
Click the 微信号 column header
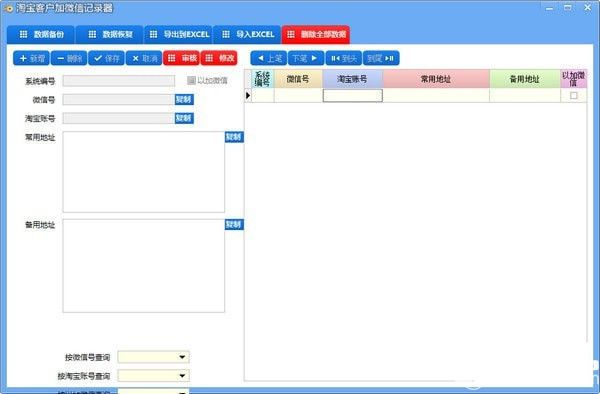pyautogui.click(x=298, y=79)
